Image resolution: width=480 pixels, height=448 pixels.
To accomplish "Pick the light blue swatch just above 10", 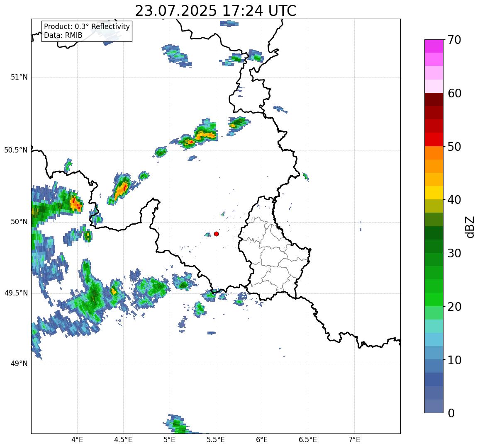I will [x=434, y=353].
